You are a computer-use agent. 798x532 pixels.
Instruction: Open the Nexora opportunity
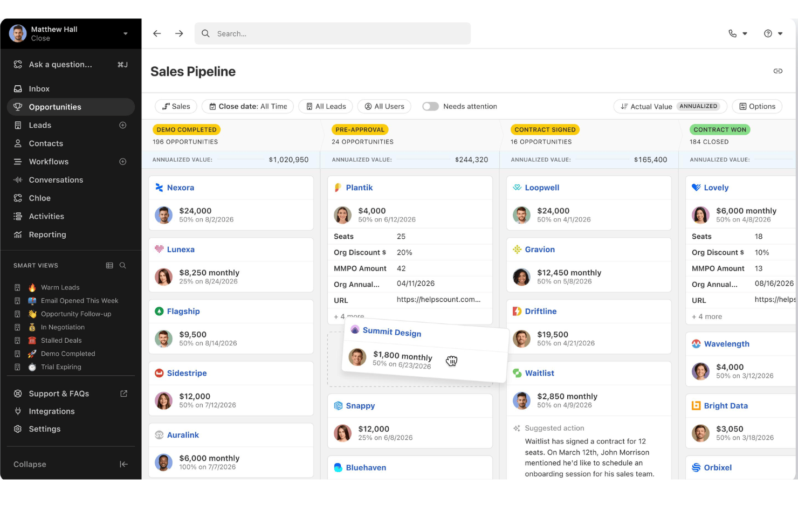tap(180, 188)
